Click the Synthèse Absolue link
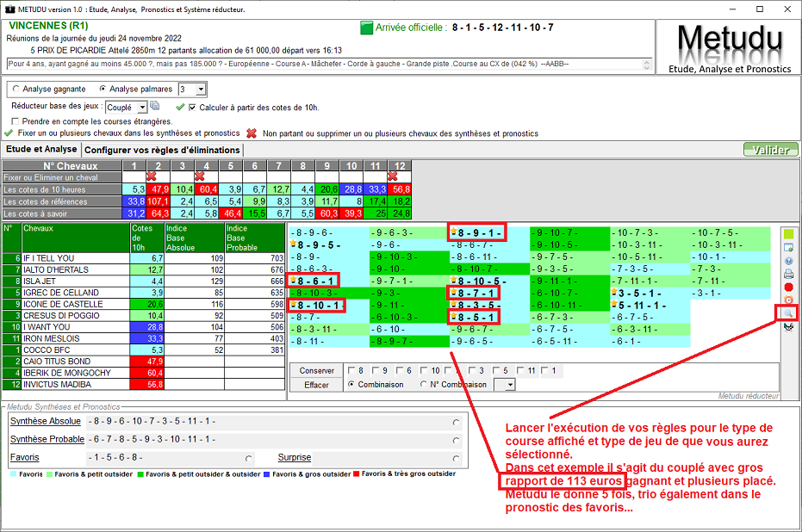Image resolution: width=802 pixels, height=532 pixels. [x=46, y=421]
